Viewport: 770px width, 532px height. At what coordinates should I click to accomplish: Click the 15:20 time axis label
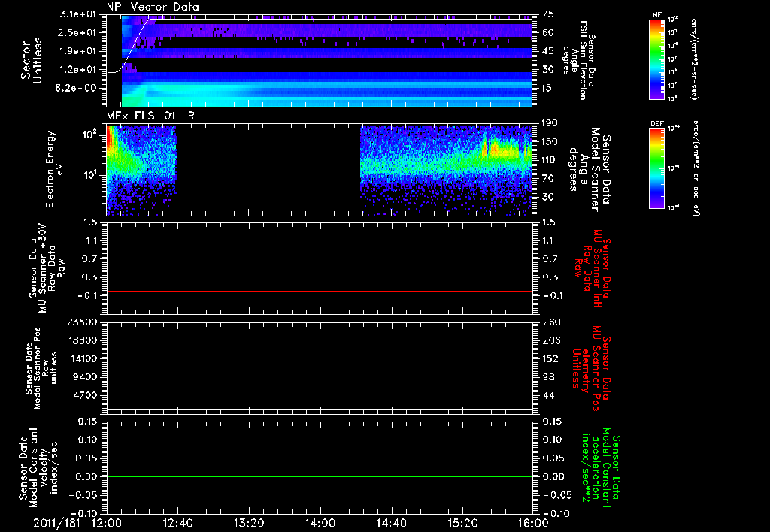point(462,524)
